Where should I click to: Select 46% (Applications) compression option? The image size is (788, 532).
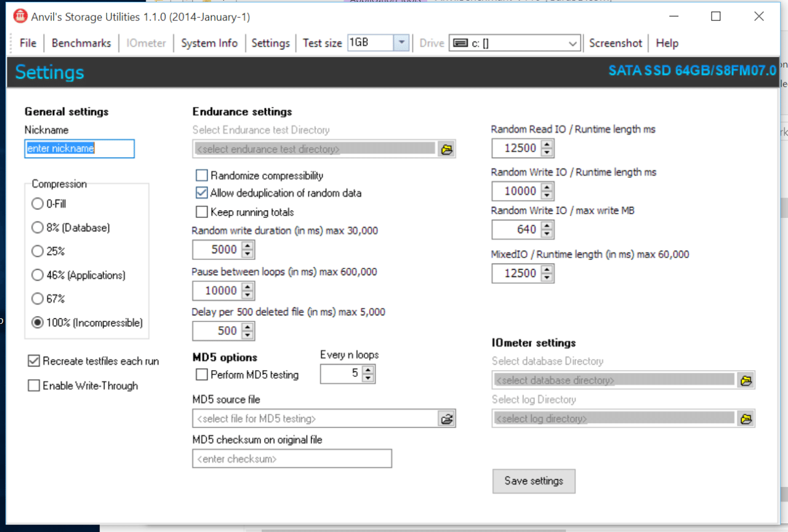coord(38,275)
